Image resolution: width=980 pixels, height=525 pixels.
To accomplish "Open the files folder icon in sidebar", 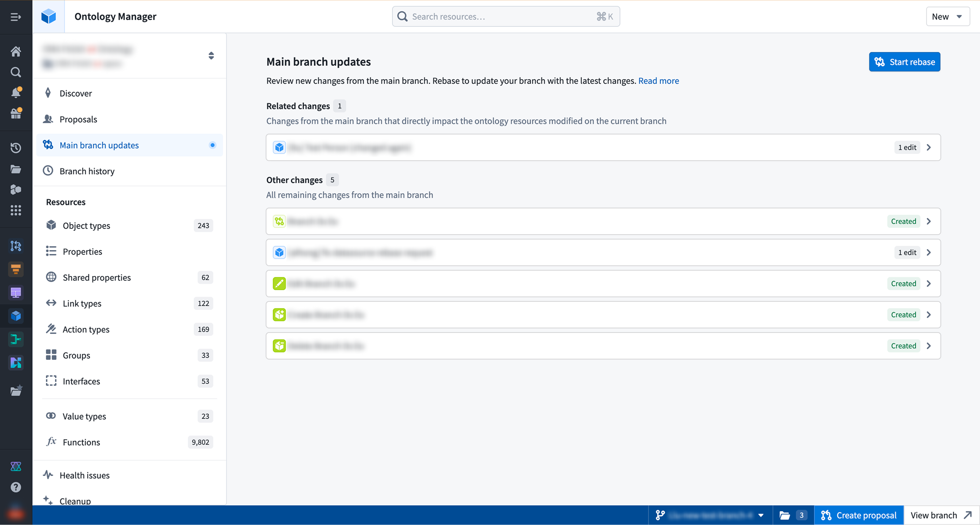I will 16,169.
